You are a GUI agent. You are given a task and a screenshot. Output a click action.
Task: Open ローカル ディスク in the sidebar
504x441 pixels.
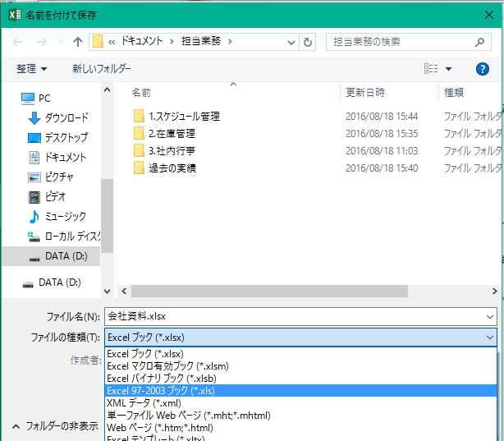(64, 237)
